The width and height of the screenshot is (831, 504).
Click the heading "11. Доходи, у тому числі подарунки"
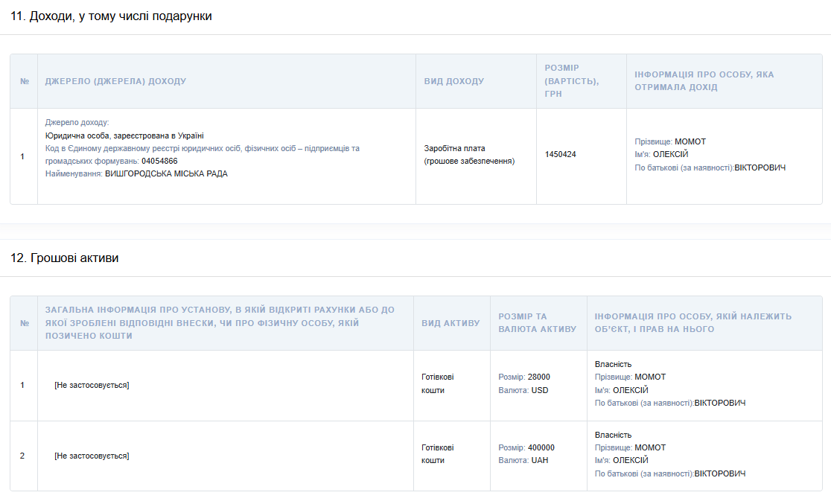click(111, 16)
